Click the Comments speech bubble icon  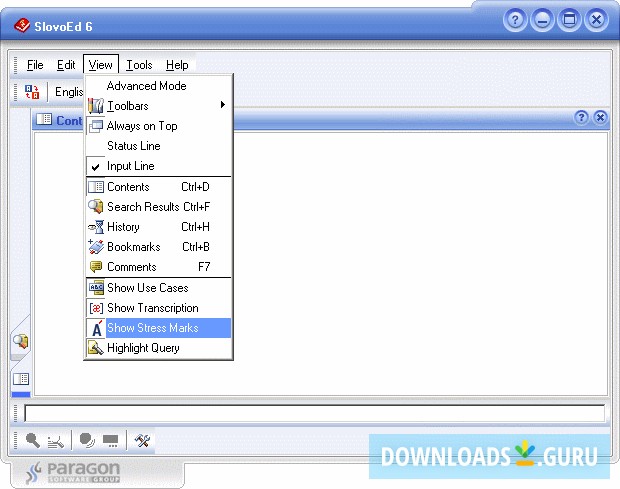[x=96, y=267]
